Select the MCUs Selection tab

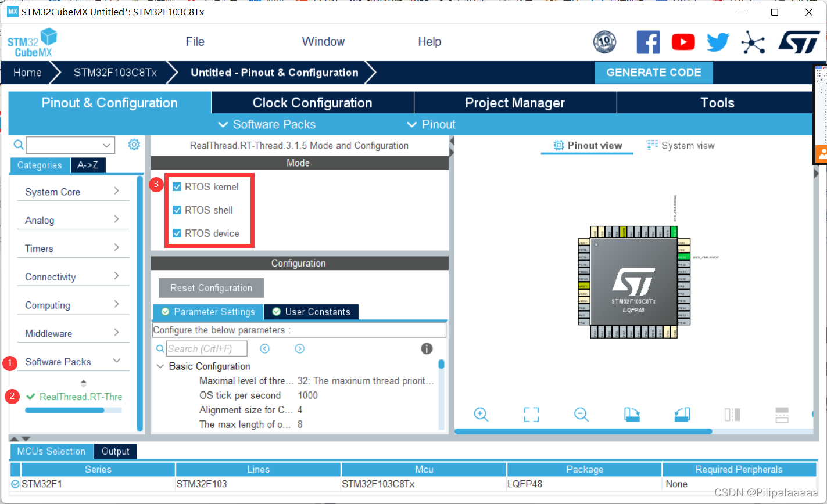51,451
